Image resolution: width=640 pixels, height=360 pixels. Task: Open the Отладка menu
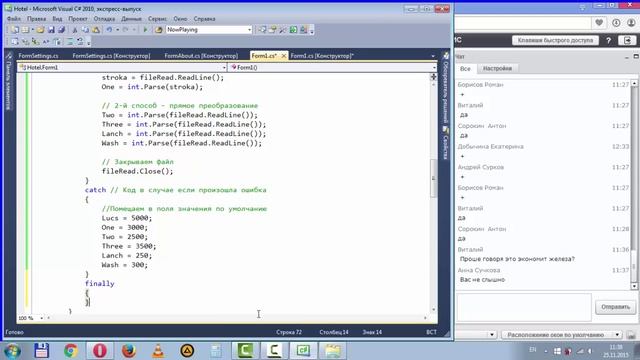(x=104, y=19)
